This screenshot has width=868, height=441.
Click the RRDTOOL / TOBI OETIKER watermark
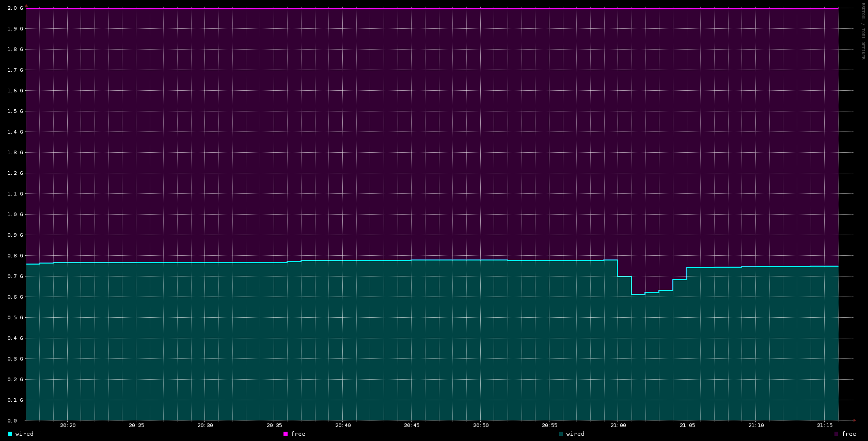[862, 31]
